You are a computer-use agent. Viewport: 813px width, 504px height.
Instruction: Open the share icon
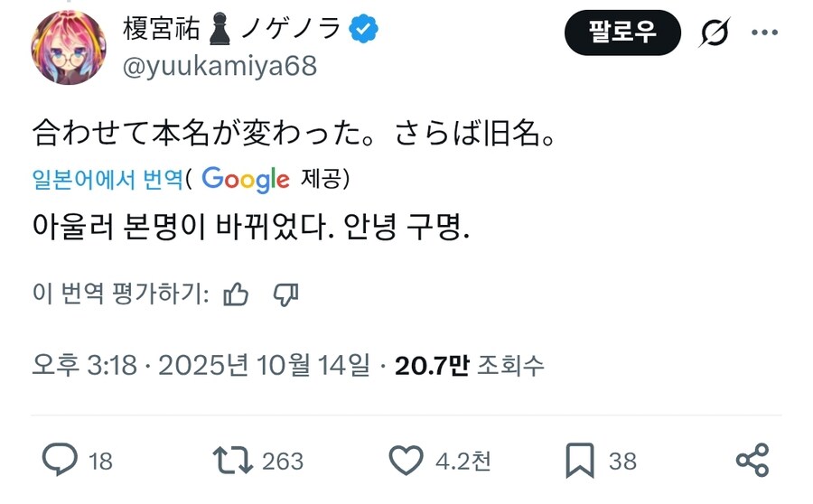[x=752, y=461]
